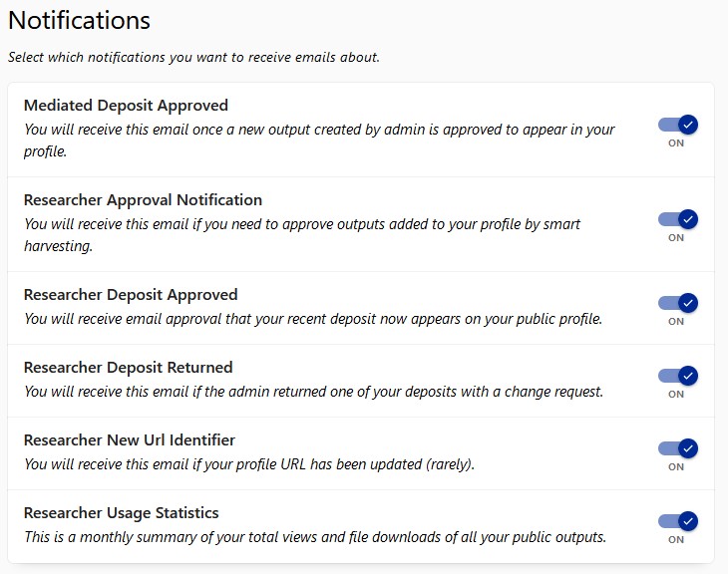Click the public profile approval description
Image resolution: width=728 pixels, height=574 pixels.
(x=312, y=319)
